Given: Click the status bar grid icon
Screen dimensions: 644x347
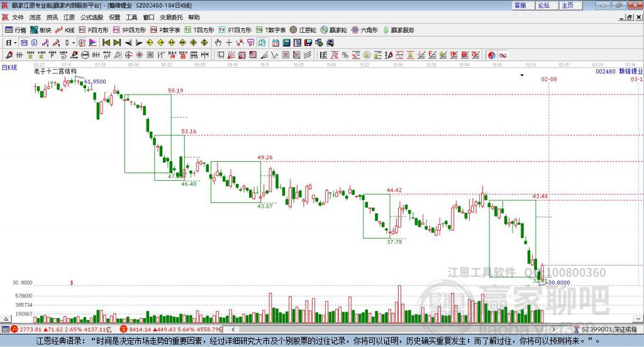Looking at the screenshot, I should click(x=5, y=329).
